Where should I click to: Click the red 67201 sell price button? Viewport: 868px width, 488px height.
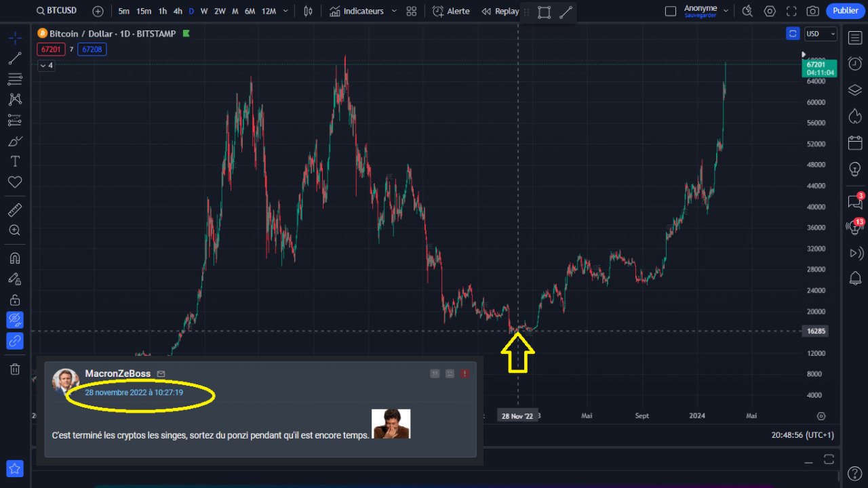[52, 49]
